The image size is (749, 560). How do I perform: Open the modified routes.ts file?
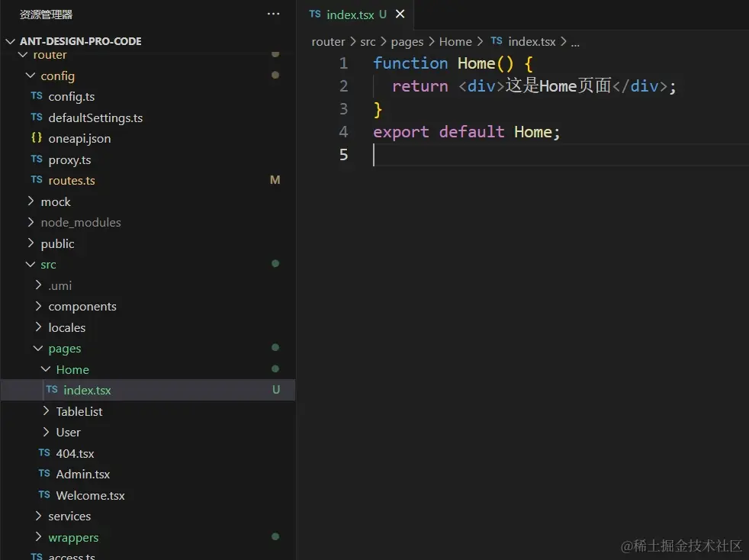click(72, 181)
